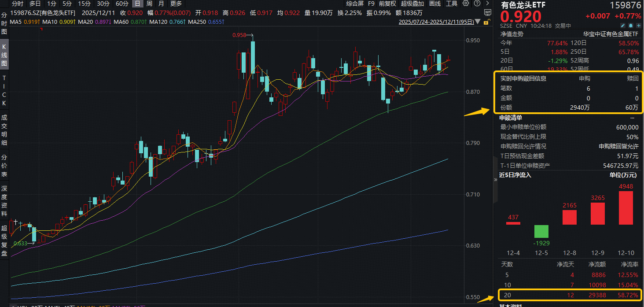
Task: Open the date range dropdown arrow
Action: pyautogui.click(x=477, y=22)
